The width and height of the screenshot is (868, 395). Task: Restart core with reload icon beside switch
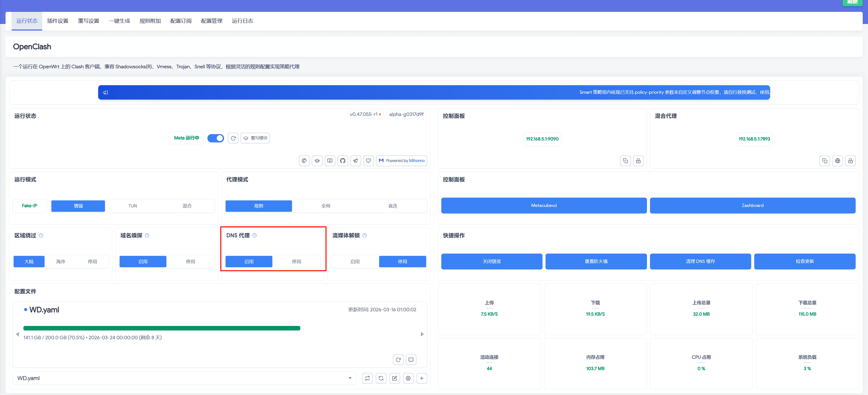(x=233, y=138)
